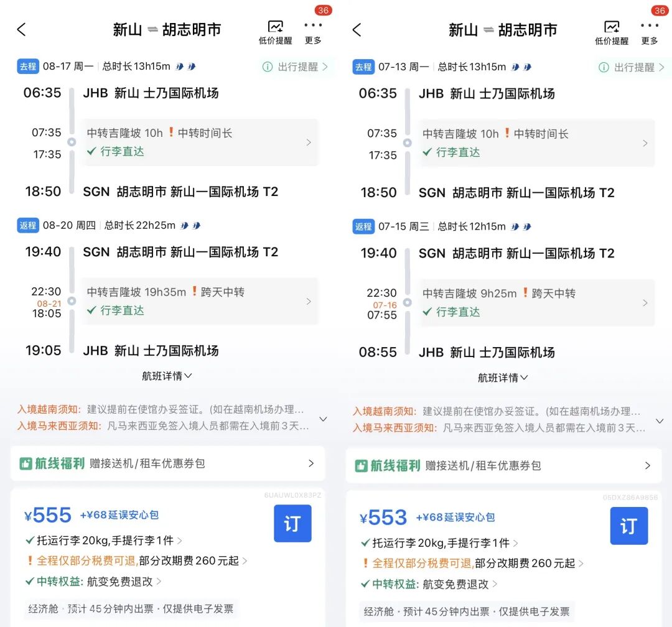Tap the 订 button for the ¥553 itinerary

(x=628, y=526)
